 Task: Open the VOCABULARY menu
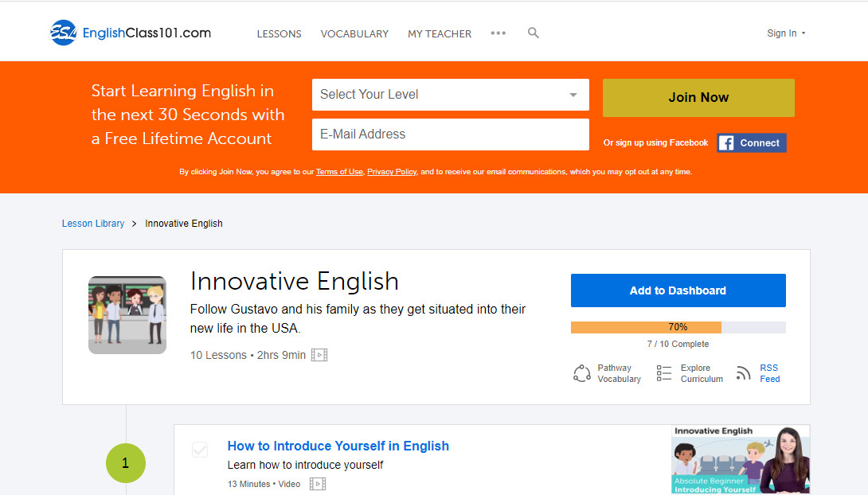coord(355,33)
